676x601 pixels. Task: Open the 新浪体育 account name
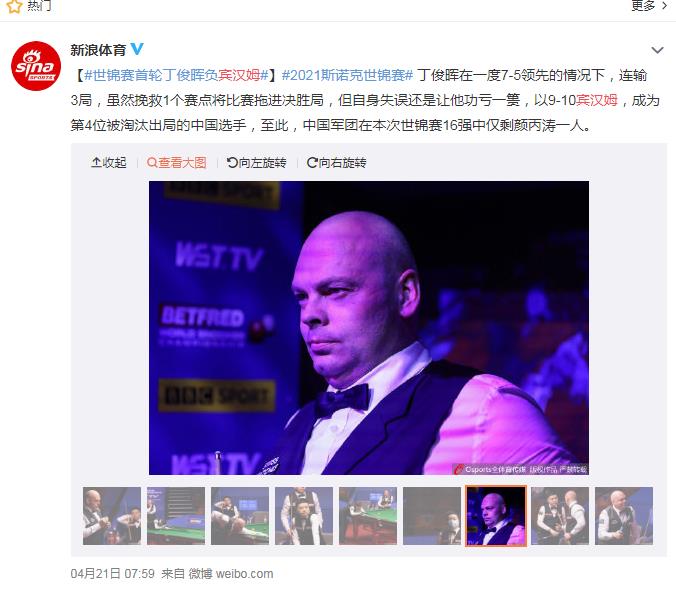pyautogui.click(x=98, y=50)
